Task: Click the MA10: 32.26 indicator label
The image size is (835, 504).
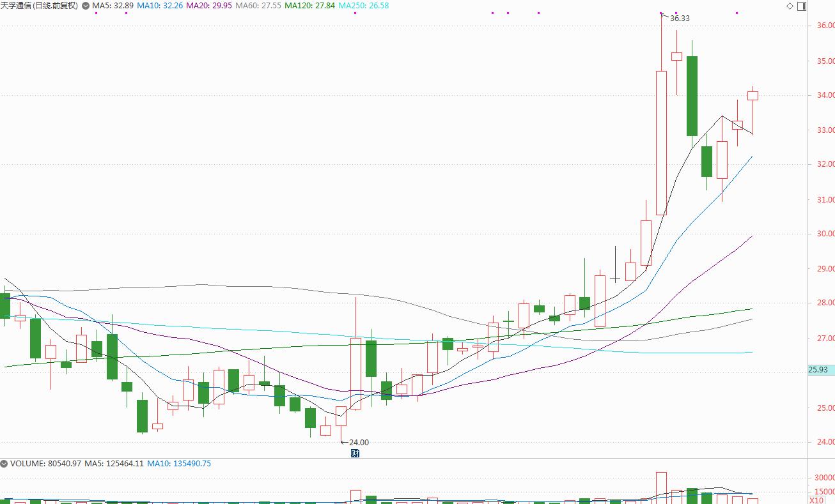Action: (160, 6)
